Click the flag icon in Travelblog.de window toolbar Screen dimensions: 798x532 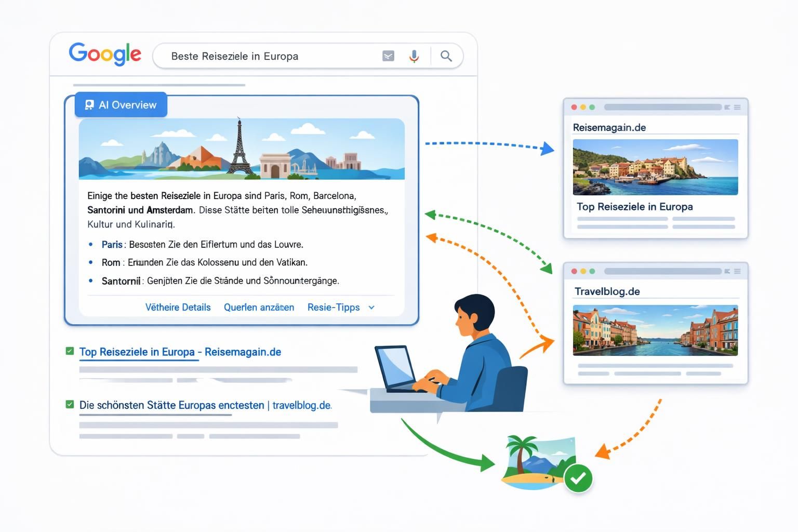pos(727,271)
